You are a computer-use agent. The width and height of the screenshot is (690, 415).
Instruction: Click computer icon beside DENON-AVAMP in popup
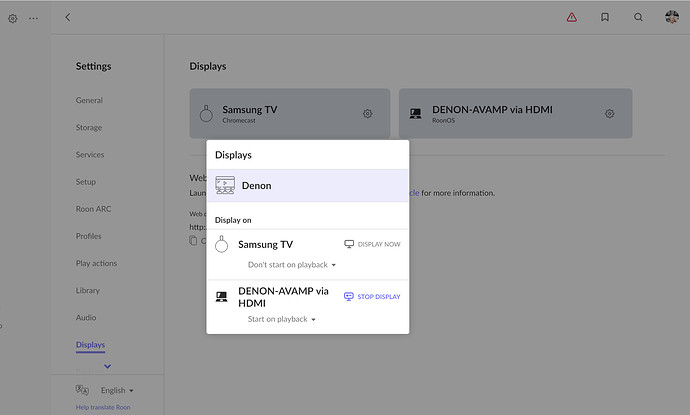point(221,297)
